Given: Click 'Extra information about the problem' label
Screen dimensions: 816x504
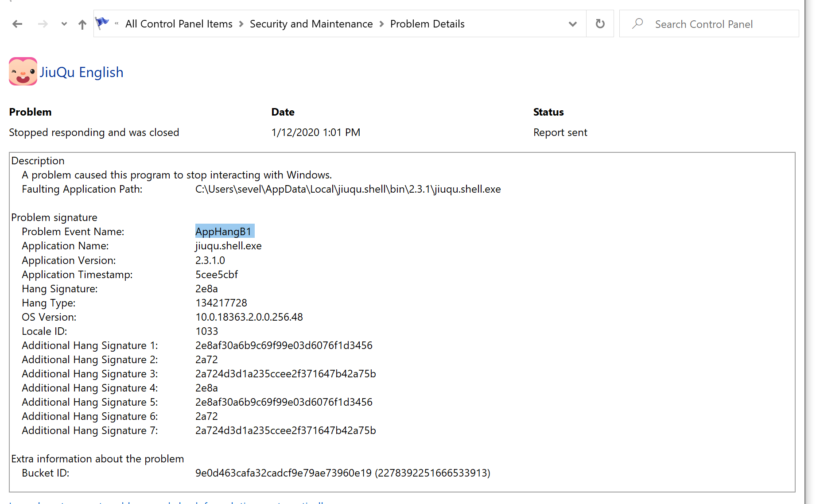Looking at the screenshot, I should (97, 459).
